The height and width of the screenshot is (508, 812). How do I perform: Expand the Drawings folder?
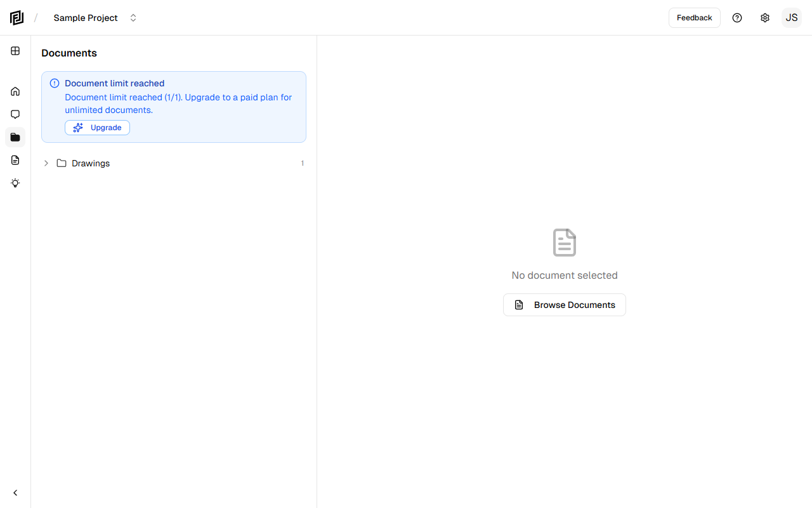pos(46,163)
